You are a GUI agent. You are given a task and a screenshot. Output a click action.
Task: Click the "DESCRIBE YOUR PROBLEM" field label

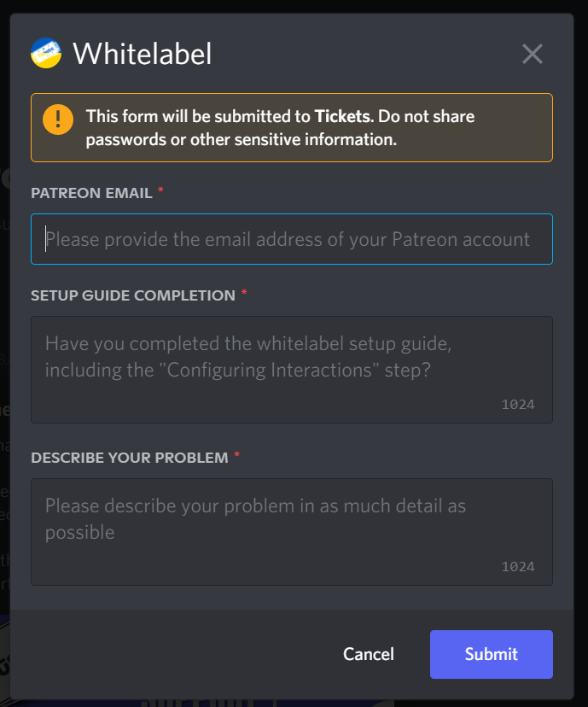129,458
